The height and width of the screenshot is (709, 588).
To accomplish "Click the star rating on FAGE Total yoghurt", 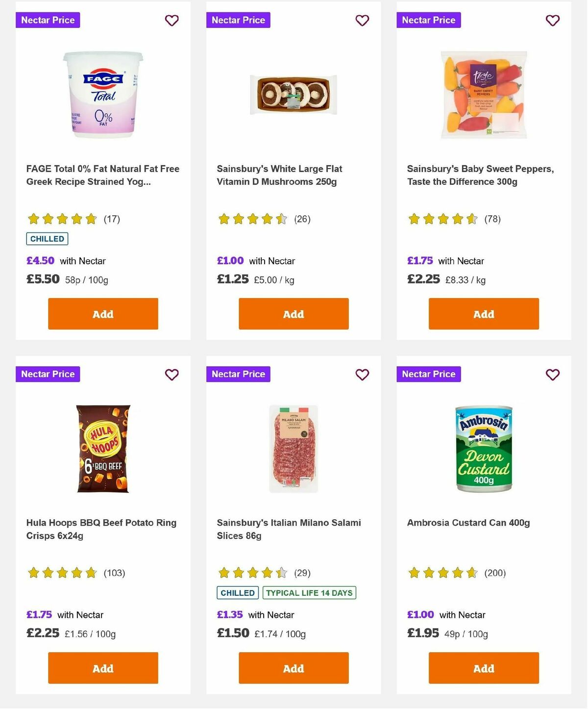I will click(x=61, y=219).
